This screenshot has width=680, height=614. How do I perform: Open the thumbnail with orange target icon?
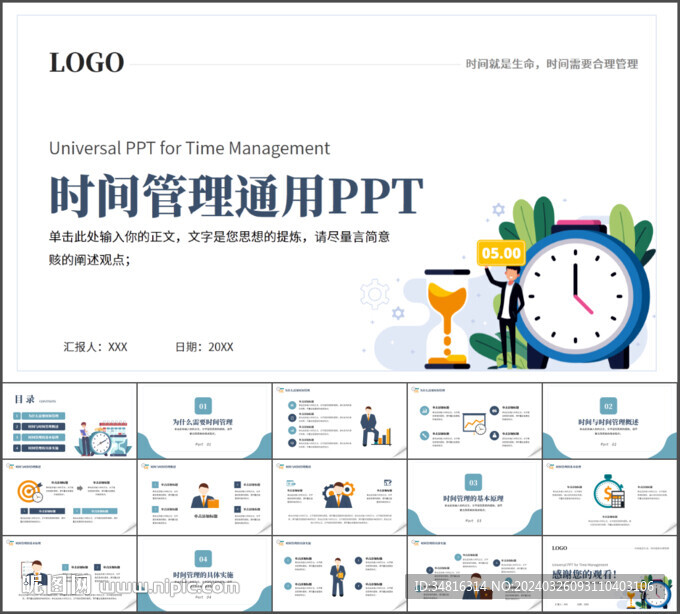69,498
